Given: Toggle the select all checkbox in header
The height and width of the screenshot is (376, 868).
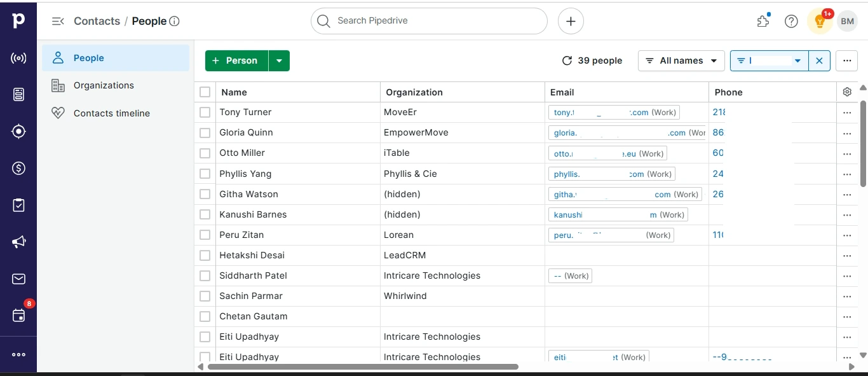Looking at the screenshot, I should point(205,92).
